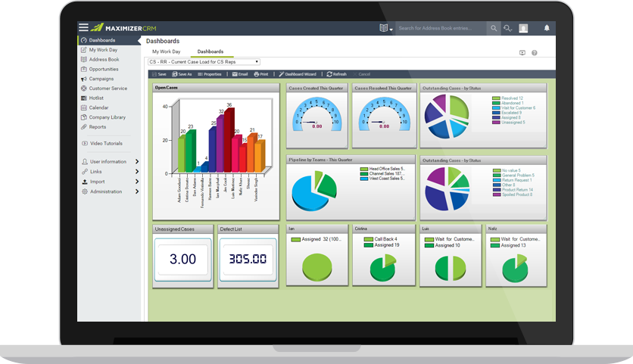Launch the Dashboard Wizard
This screenshot has height=364, width=633.
tap(298, 74)
